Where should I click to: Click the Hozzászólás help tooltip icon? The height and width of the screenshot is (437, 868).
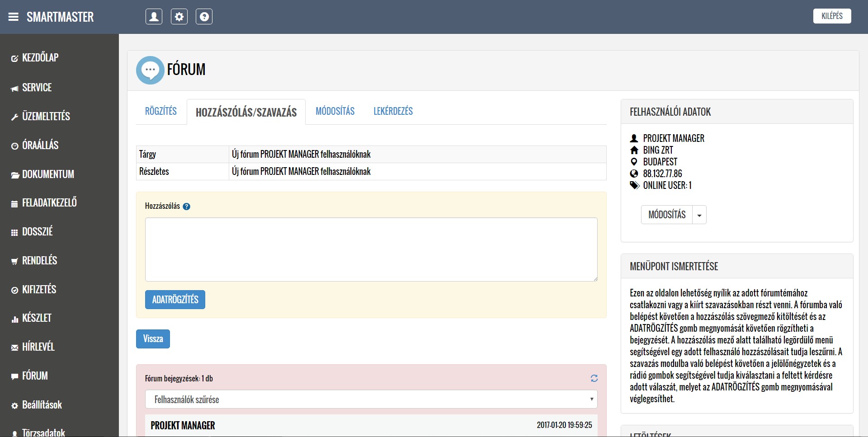[x=186, y=207]
